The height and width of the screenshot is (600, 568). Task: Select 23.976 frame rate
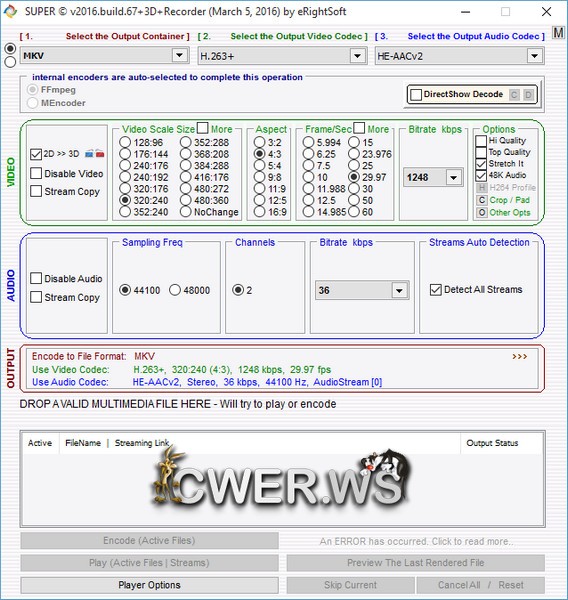[354, 154]
